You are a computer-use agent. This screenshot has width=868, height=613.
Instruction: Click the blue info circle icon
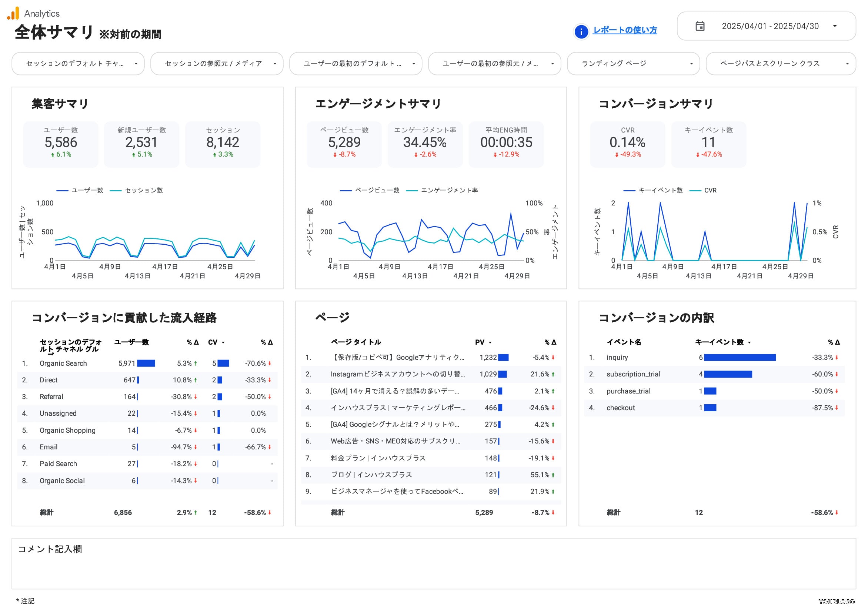(581, 32)
